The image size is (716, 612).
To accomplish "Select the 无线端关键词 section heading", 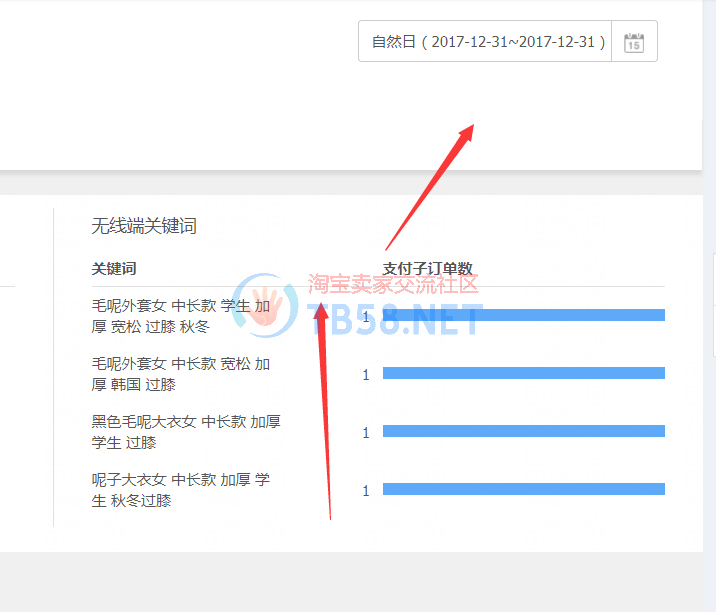I will (144, 226).
